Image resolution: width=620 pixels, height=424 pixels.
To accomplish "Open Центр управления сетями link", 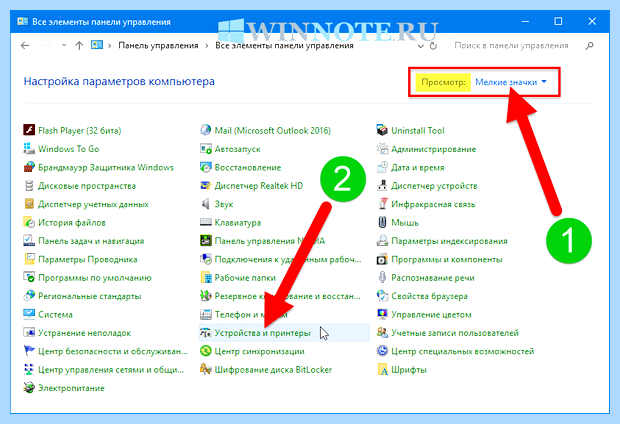I will 111,370.
